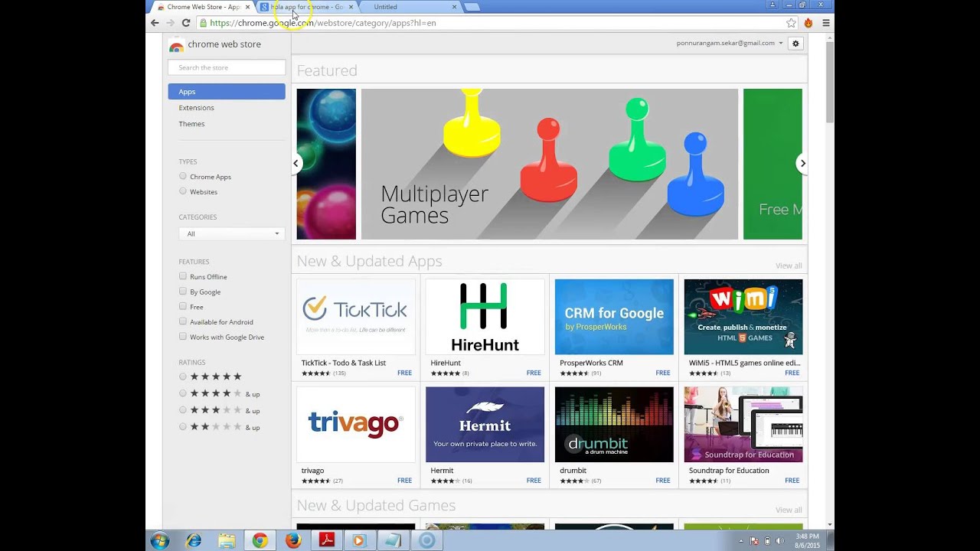Viewport: 980px width, 551px height.
Task: Show previous featured slide with left arrow
Action: pos(296,163)
